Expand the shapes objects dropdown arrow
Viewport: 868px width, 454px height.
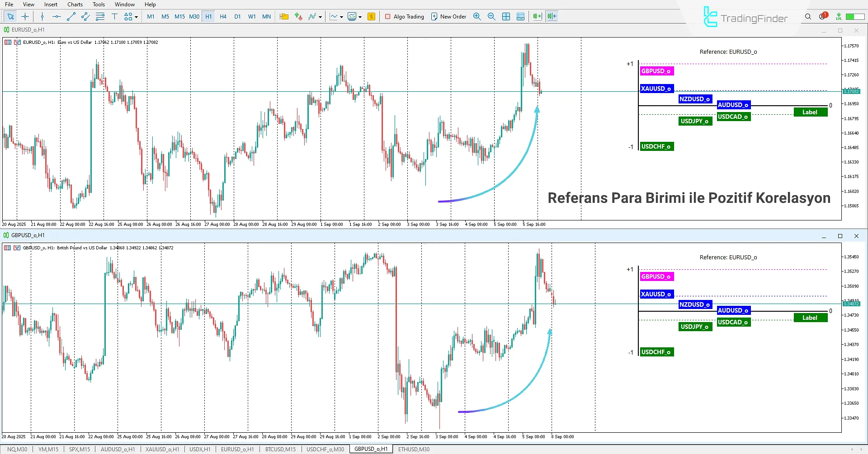[136, 17]
